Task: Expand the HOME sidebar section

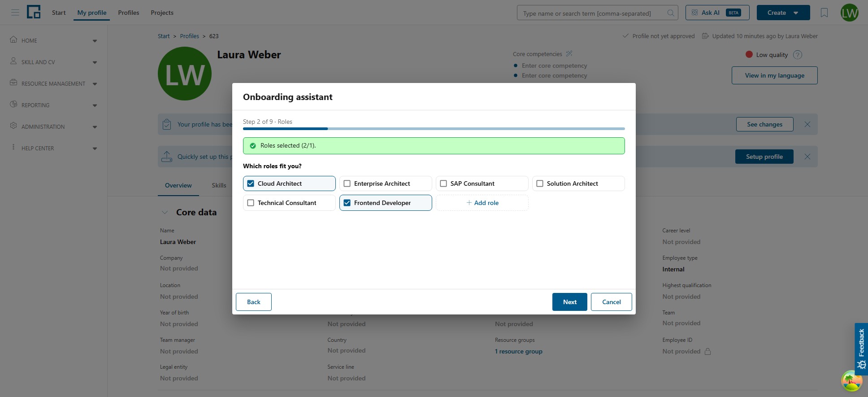Action: [95, 41]
